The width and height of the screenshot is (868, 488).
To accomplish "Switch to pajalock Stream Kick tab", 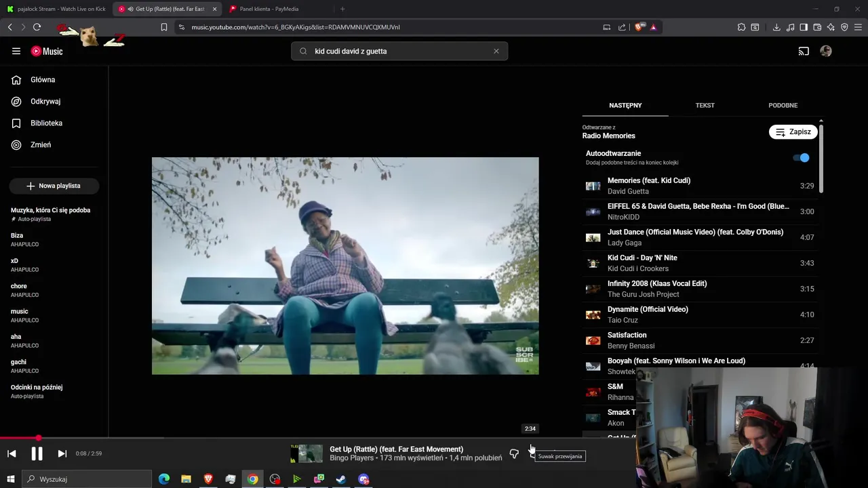I will pyautogui.click(x=56, y=9).
